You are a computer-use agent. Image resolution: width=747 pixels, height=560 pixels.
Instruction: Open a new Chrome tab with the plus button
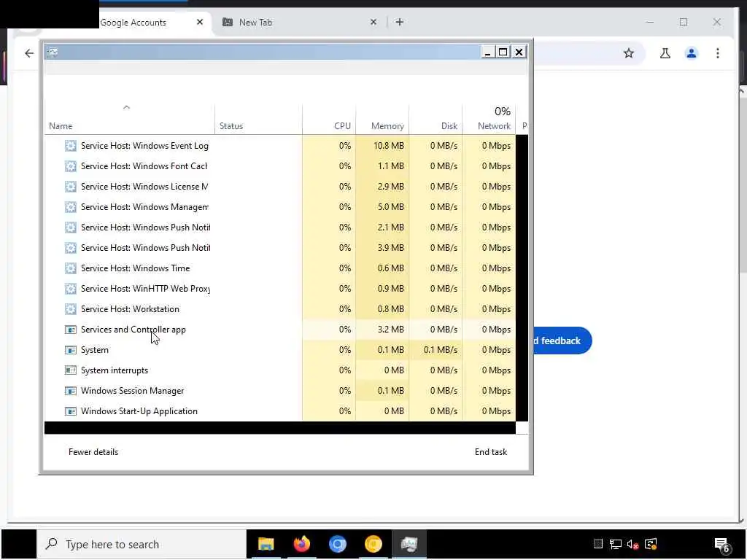[399, 22]
